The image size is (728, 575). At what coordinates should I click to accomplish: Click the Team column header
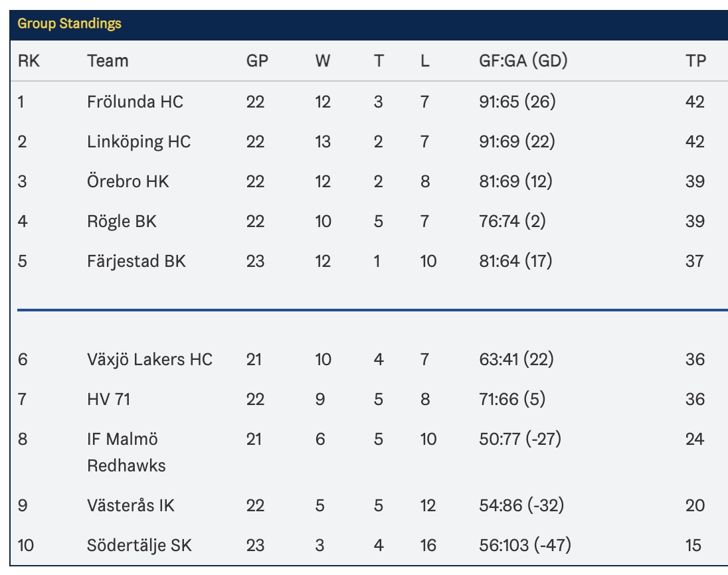click(108, 61)
